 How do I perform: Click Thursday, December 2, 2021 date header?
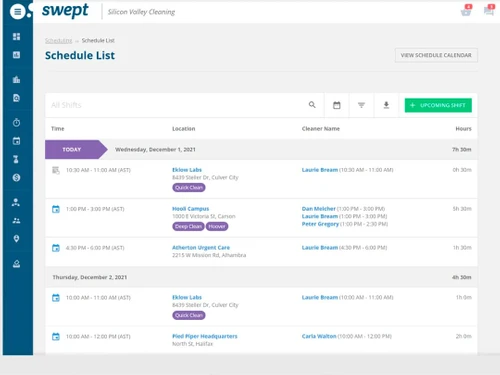pyautogui.click(x=90, y=277)
